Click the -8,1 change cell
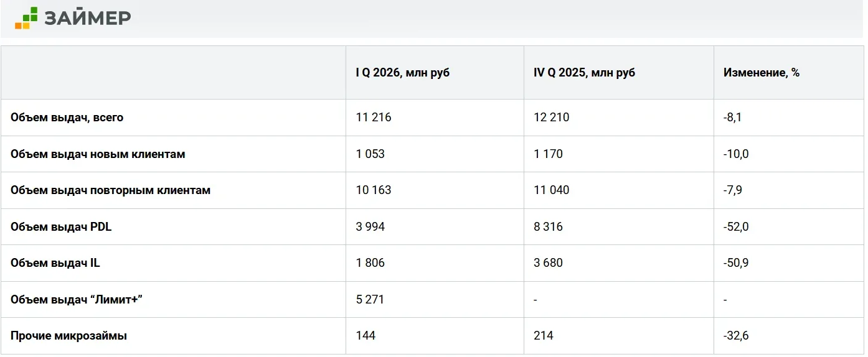 732,118
